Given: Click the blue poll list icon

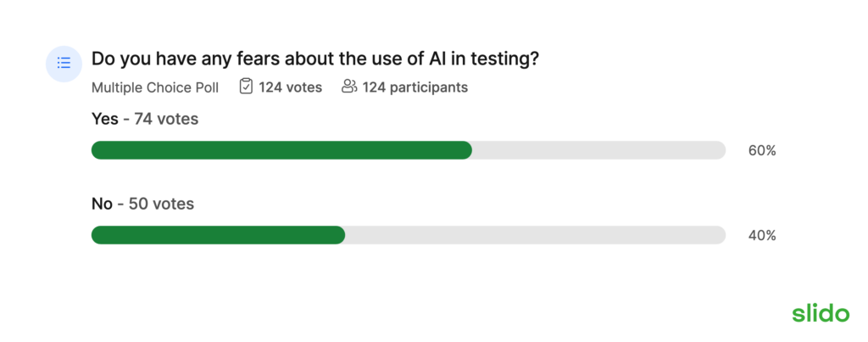Looking at the screenshot, I should click(x=63, y=63).
